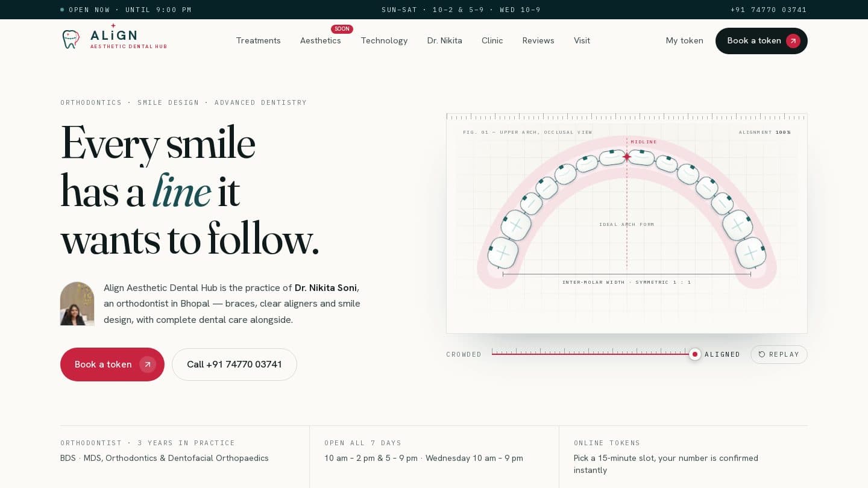
Task: Click "FIG. 01 — UPPER ARCH, OCCLUSAL VIEW" caption
Action: coord(527,132)
